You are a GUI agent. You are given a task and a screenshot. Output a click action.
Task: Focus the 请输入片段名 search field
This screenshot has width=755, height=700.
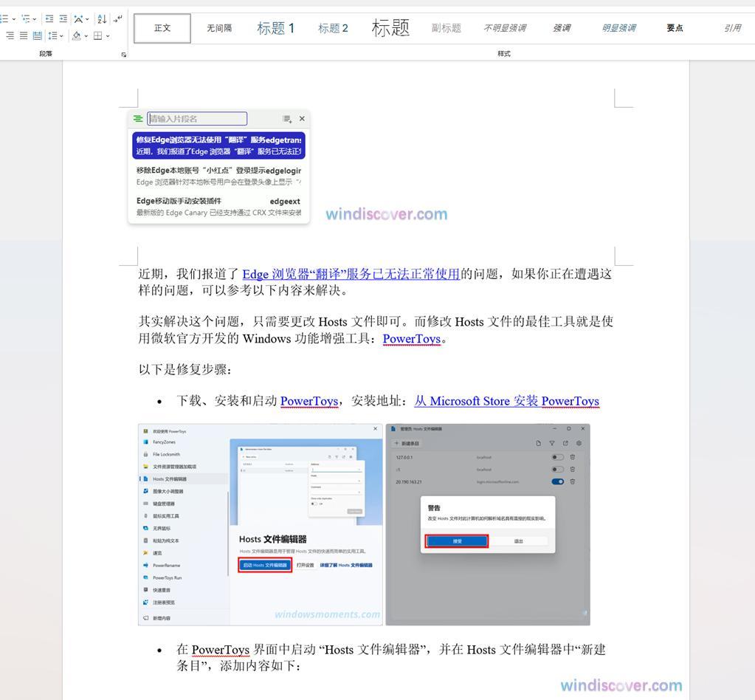point(197,119)
